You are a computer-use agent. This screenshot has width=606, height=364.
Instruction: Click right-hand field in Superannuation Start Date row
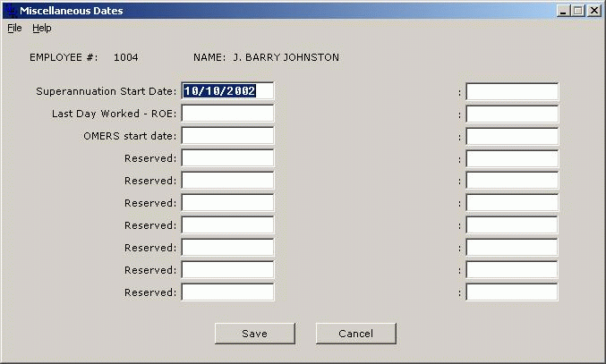click(x=511, y=91)
